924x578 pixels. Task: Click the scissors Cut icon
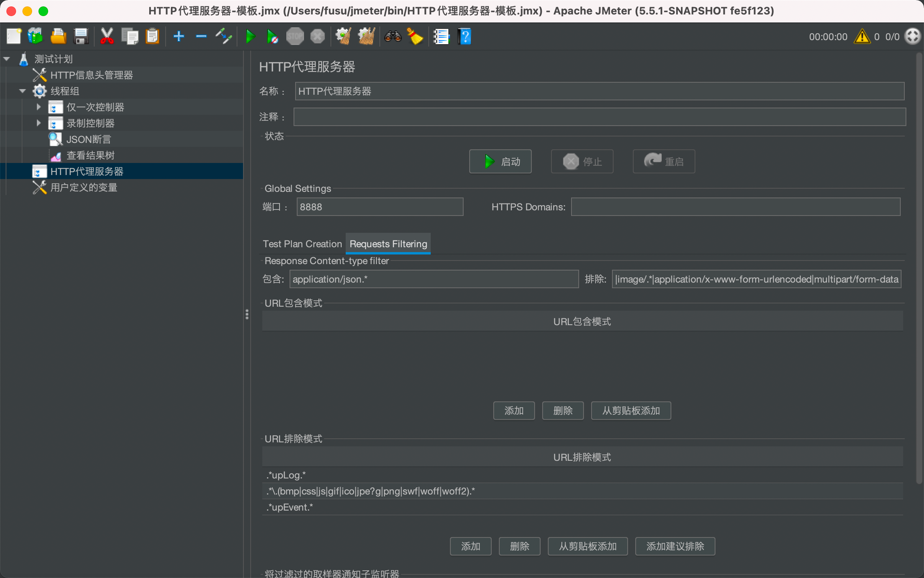click(x=107, y=37)
